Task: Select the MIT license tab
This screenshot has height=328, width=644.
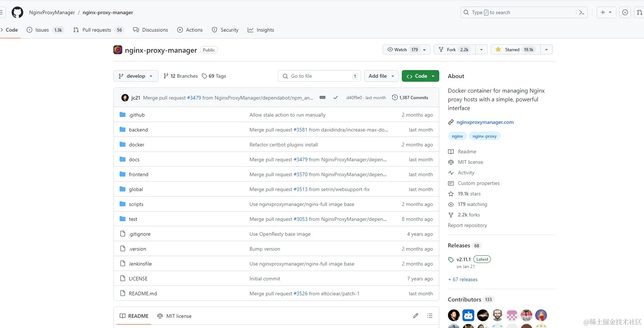Action: pyautogui.click(x=174, y=316)
